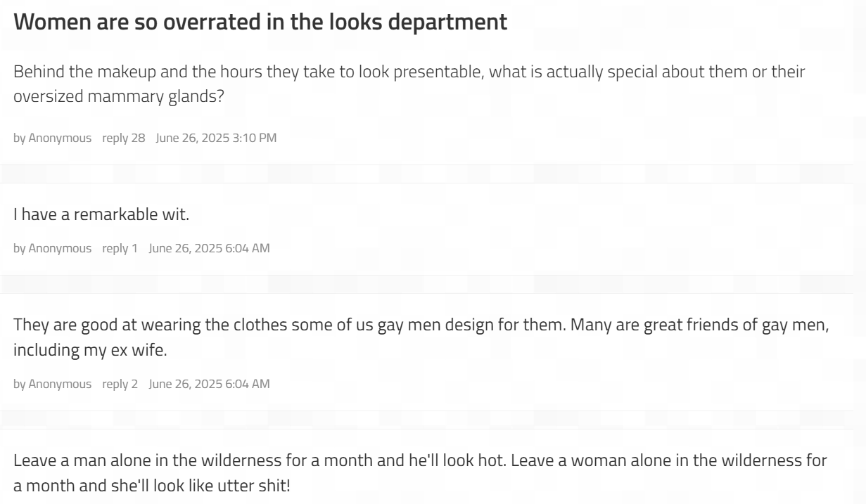Select the comment "I have a remarkable wit."
Viewport: 866px width, 504px height.
point(101,214)
